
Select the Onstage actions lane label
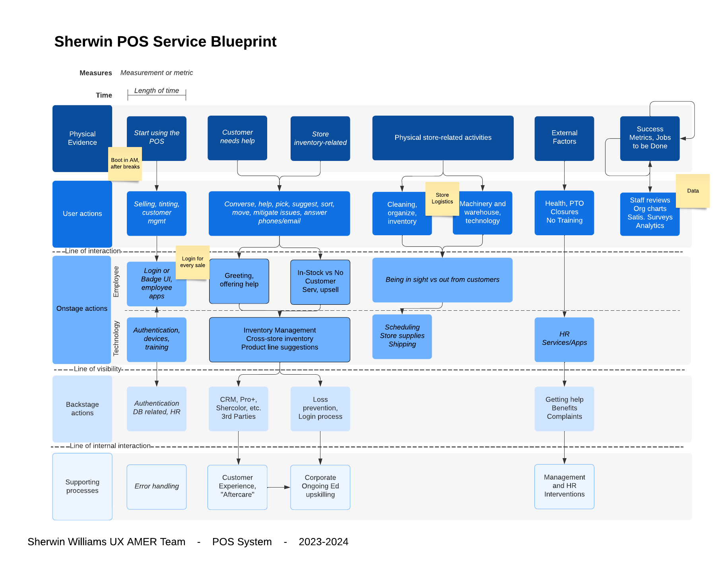click(82, 309)
